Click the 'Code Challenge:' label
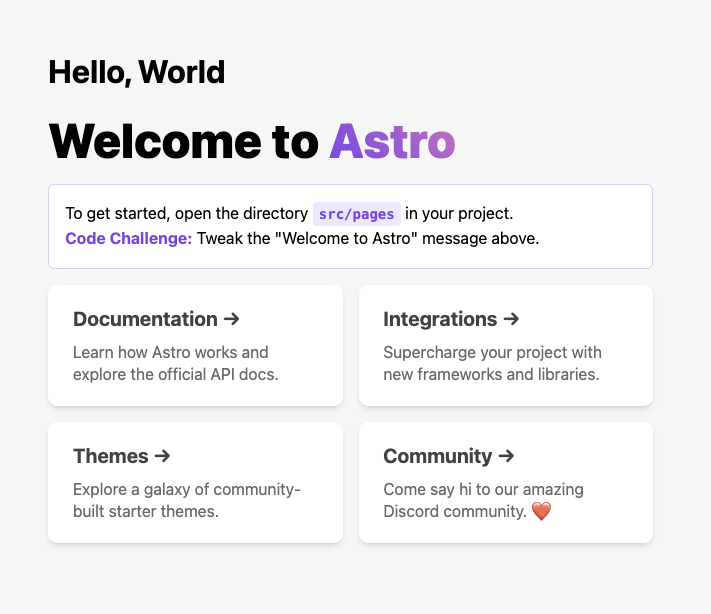The width and height of the screenshot is (711, 614). click(129, 239)
